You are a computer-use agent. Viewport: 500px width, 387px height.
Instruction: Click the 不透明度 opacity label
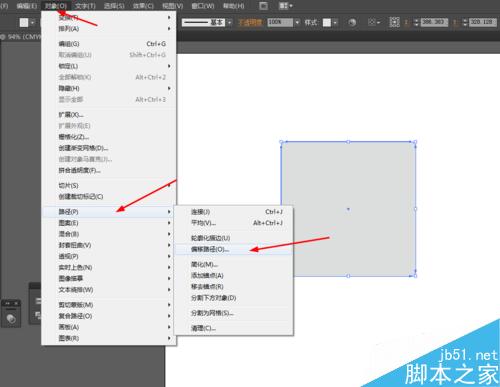(250, 22)
